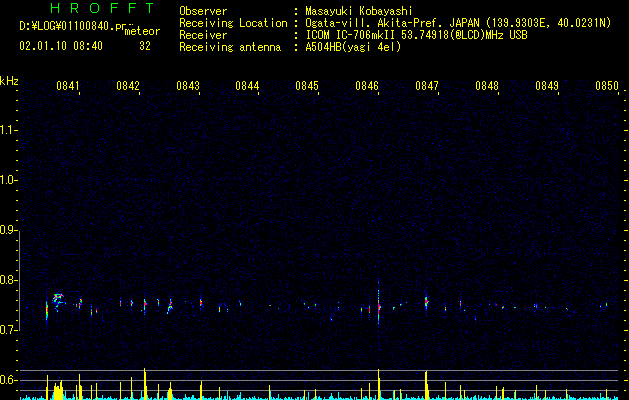Image resolution: width=629 pixels, height=400 pixels.
Task: Click the 0841 time marker
Action: coord(68,86)
